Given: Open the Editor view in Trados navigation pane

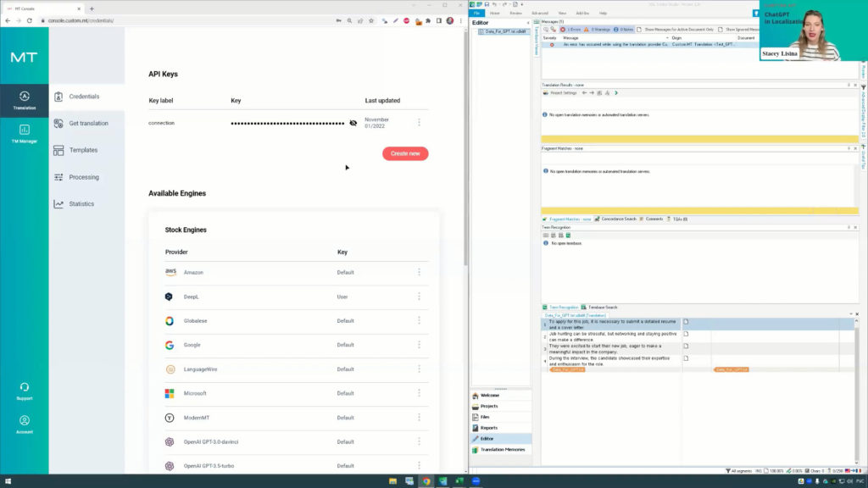Looking at the screenshot, I should [490, 438].
